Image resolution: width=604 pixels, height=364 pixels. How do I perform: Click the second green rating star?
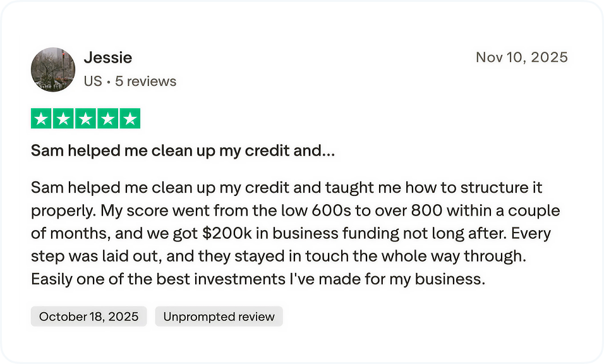click(x=63, y=118)
